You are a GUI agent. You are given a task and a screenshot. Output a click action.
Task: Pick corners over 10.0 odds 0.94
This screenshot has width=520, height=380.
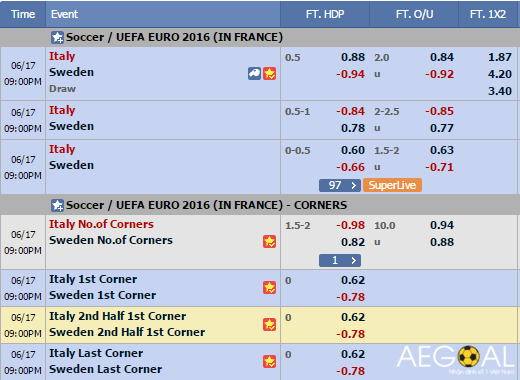pyautogui.click(x=442, y=225)
